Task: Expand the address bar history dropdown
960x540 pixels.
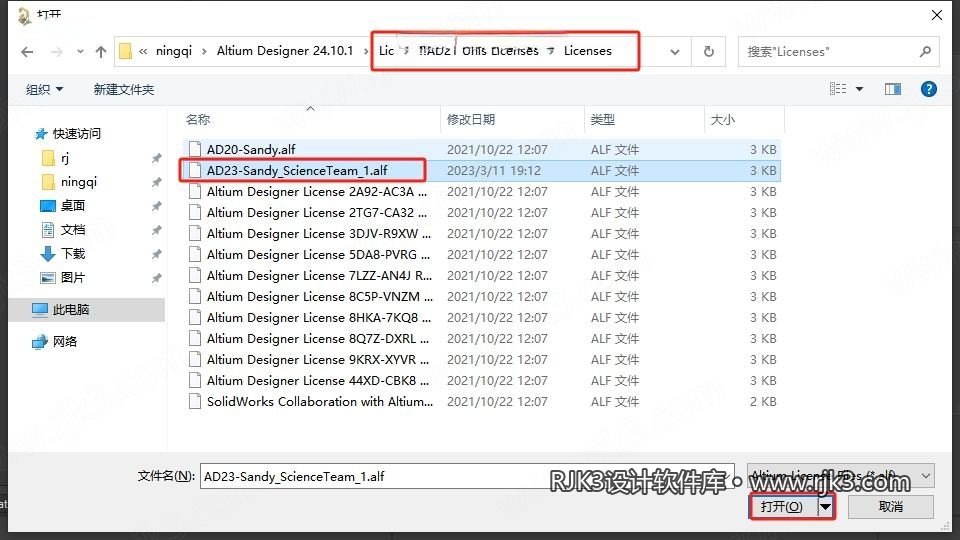Action: click(x=675, y=52)
